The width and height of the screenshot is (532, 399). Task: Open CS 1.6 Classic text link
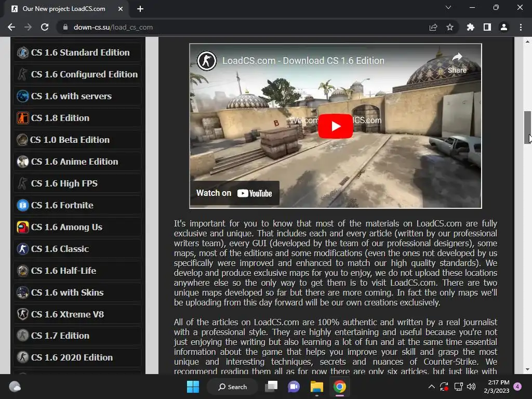tap(60, 249)
